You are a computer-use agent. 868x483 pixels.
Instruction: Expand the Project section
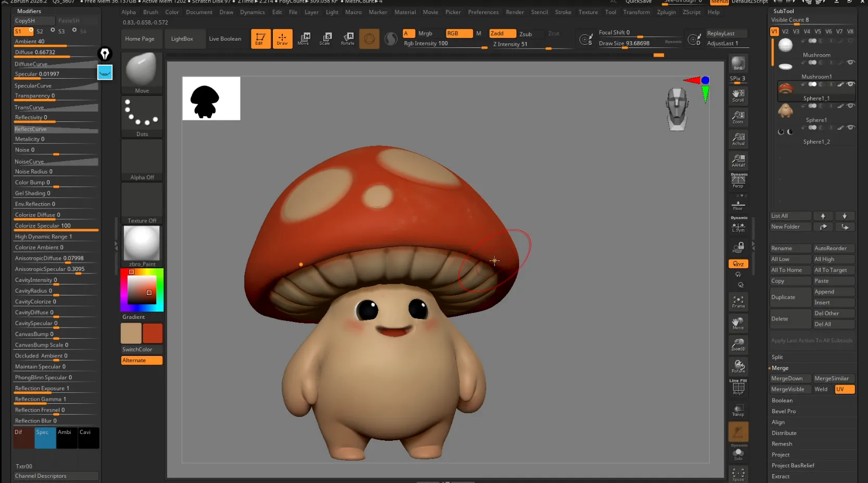click(x=781, y=455)
